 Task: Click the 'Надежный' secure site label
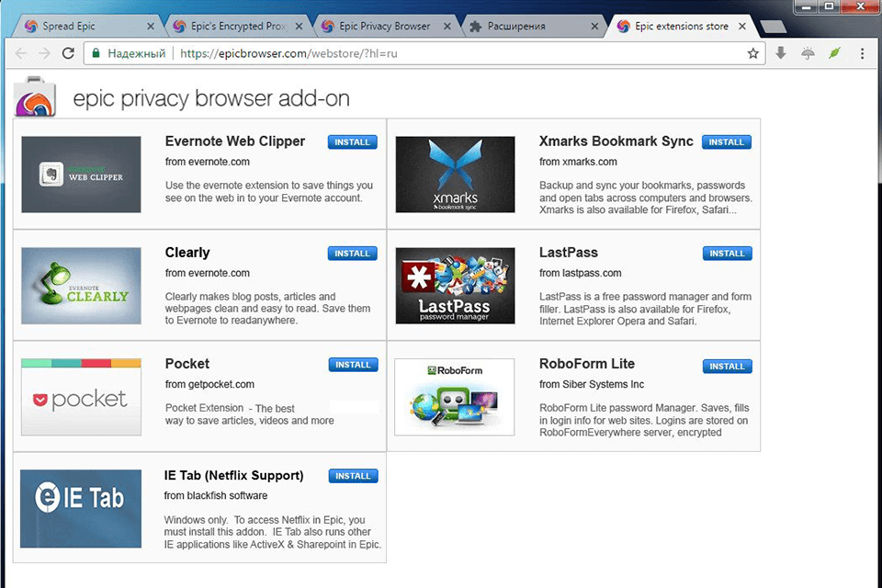[x=137, y=53]
